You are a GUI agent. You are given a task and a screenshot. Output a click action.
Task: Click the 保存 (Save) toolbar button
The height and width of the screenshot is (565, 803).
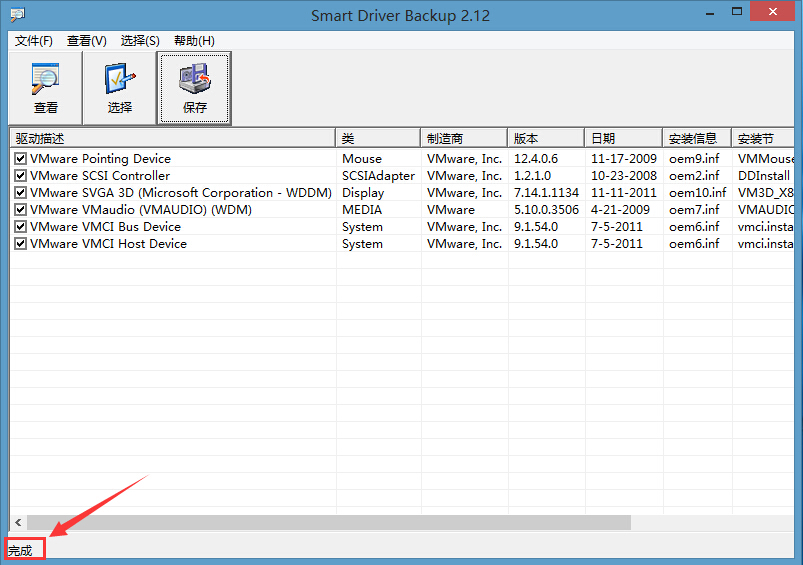[195, 88]
